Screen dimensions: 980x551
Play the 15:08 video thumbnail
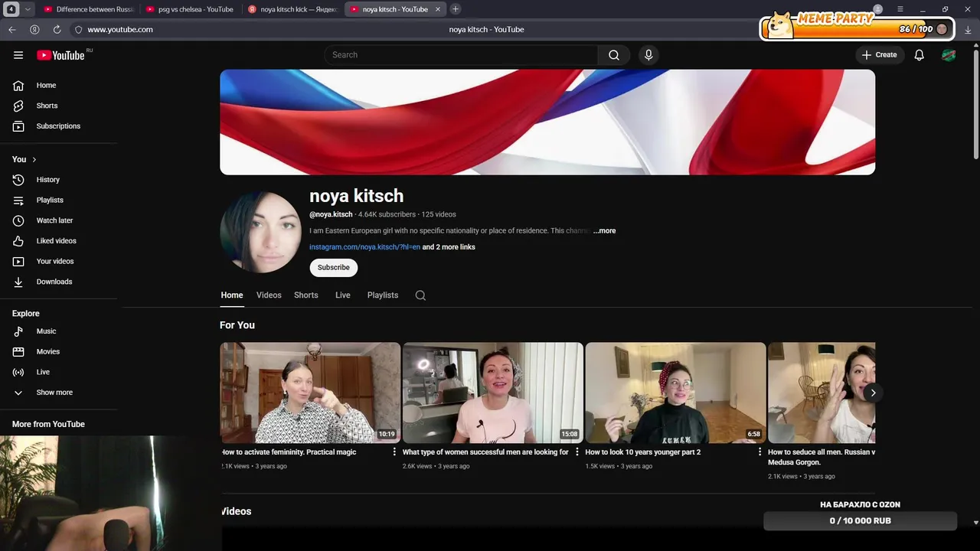493,393
